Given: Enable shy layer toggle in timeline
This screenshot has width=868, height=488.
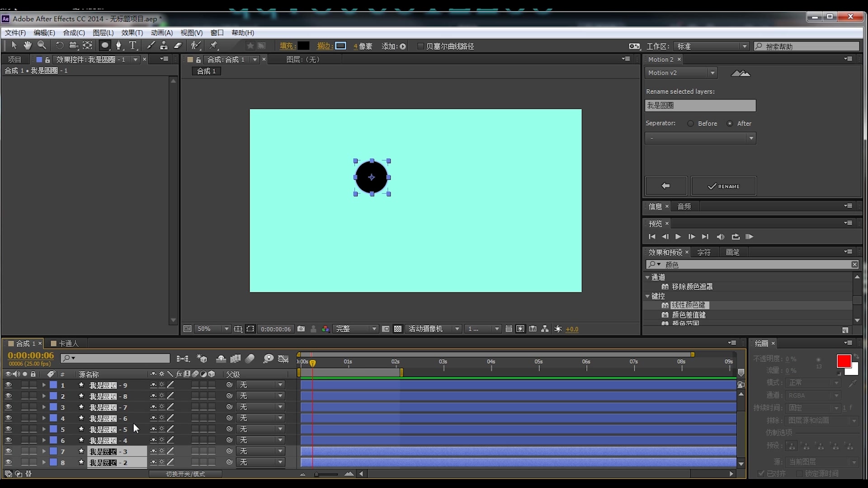Looking at the screenshot, I should click(x=221, y=358).
